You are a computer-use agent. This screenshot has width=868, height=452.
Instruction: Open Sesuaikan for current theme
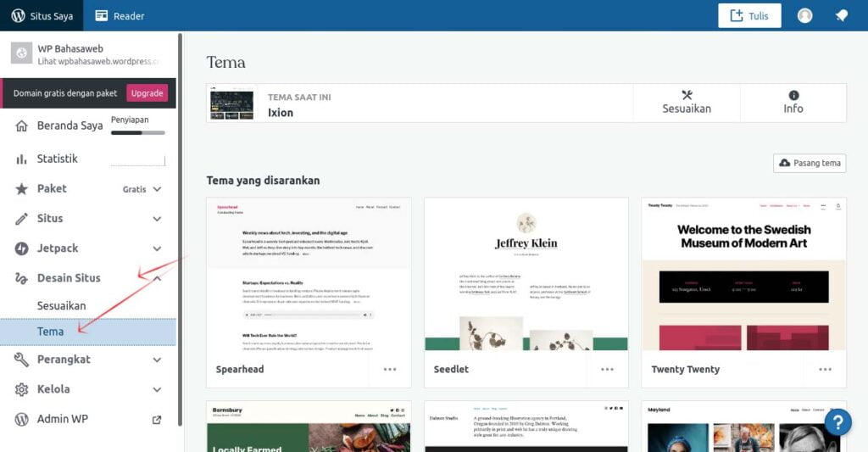click(x=687, y=103)
